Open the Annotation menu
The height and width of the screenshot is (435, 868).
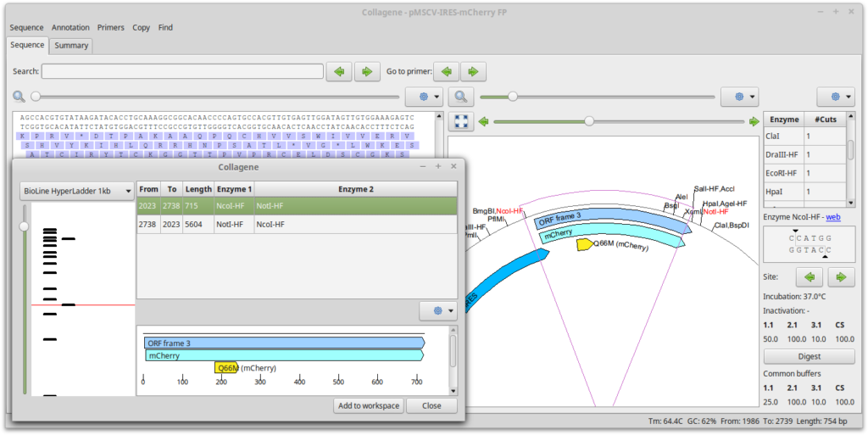[x=70, y=27]
